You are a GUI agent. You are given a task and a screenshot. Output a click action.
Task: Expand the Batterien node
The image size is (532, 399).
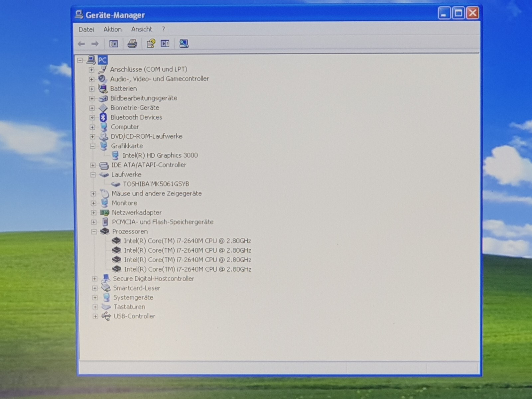point(91,89)
